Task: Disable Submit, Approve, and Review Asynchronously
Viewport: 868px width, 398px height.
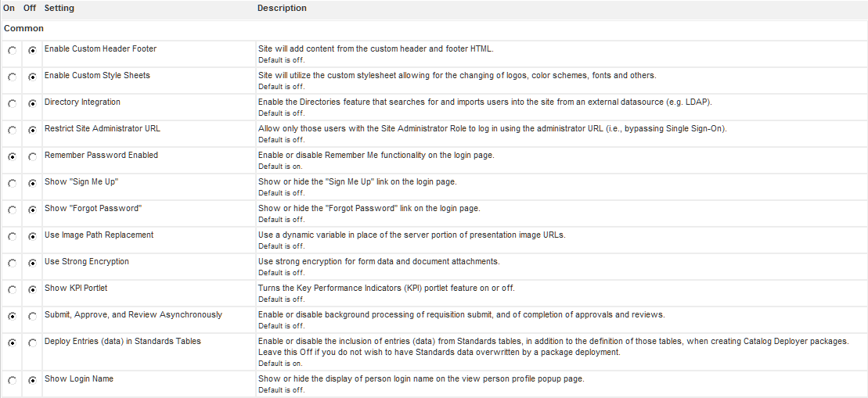Action: click(x=32, y=317)
